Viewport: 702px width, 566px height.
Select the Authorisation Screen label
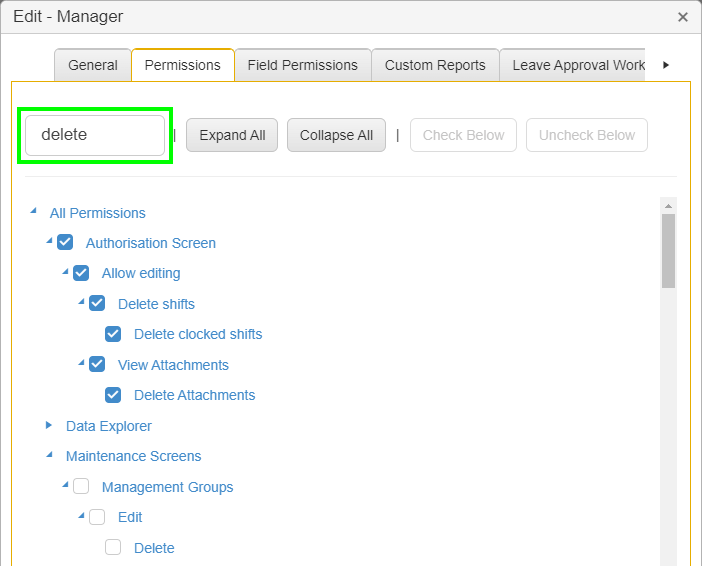[x=151, y=243]
